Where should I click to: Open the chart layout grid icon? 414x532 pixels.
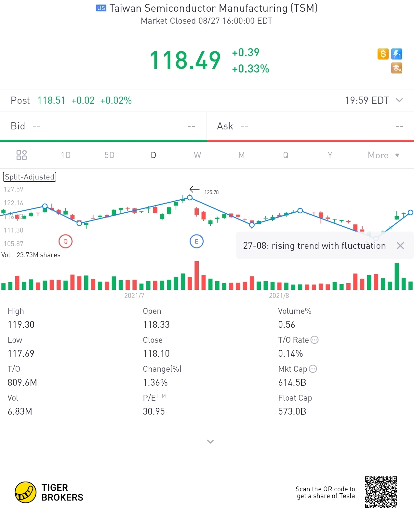[x=21, y=155]
